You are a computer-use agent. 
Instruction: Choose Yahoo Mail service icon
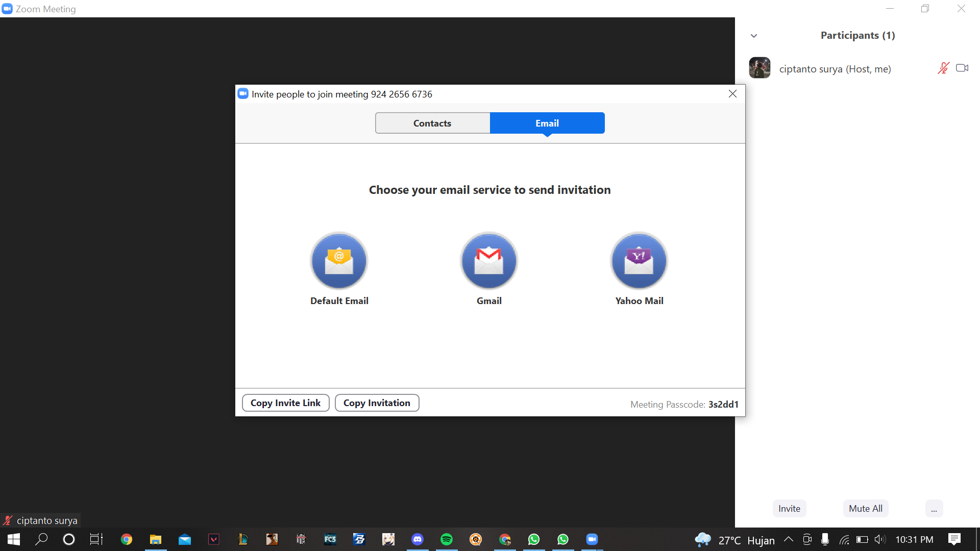coord(639,261)
